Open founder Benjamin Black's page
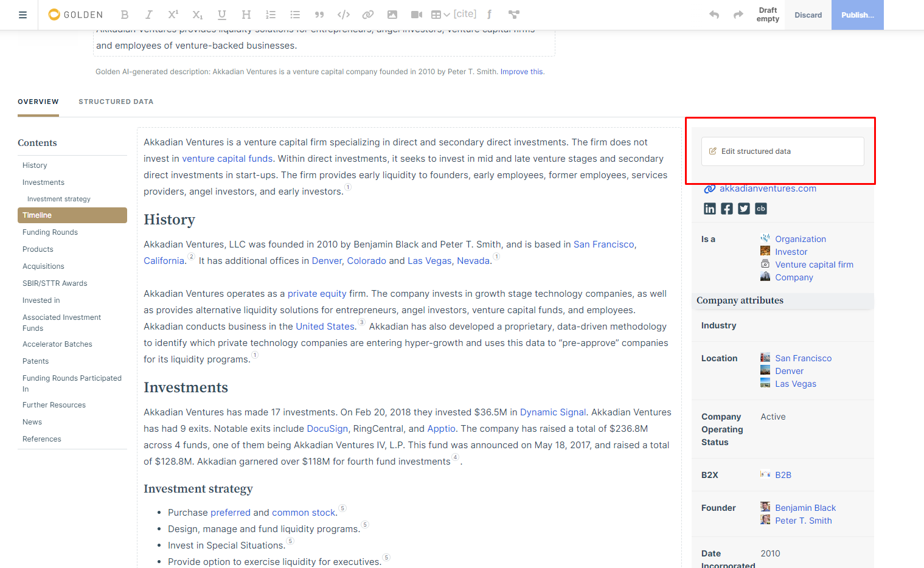924x568 pixels. pos(805,508)
